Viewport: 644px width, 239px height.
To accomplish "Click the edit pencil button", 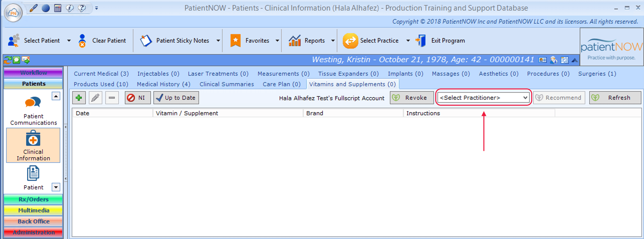I will tap(95, 98).
